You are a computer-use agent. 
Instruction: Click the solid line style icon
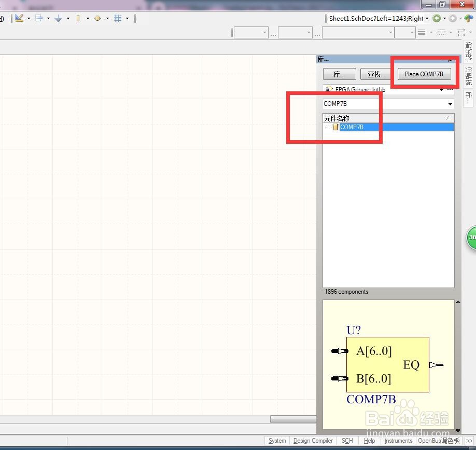click(x=422, y=32)
